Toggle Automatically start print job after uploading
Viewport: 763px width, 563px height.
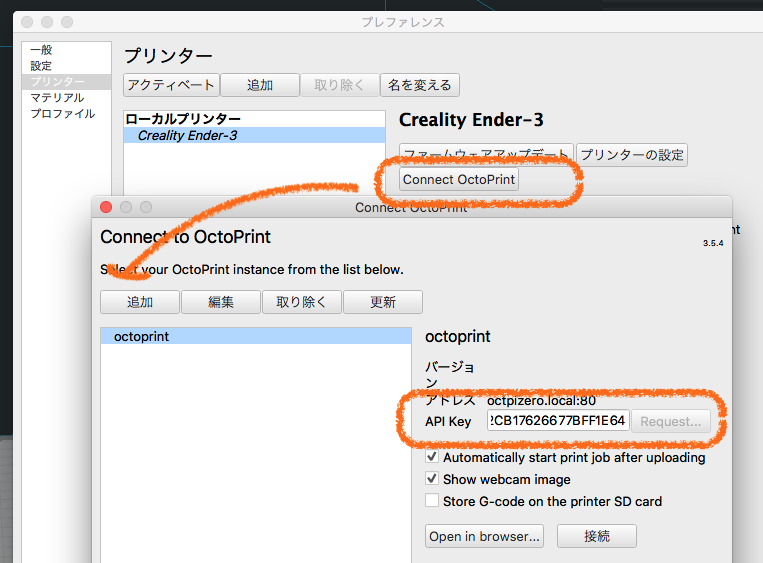pyautogui.click(x=432, y=457)
